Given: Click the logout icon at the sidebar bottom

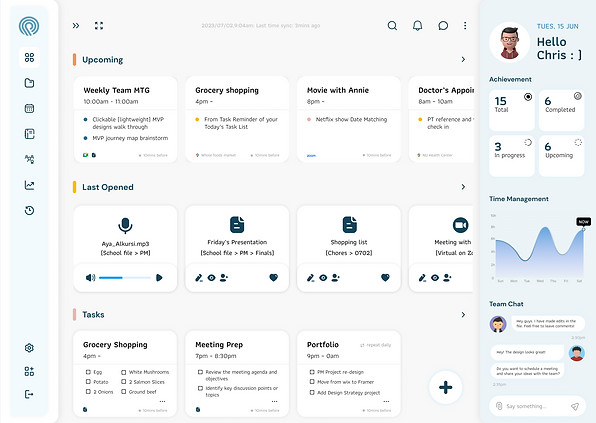Looking at the screenshot, I should [x=29, y=394].
